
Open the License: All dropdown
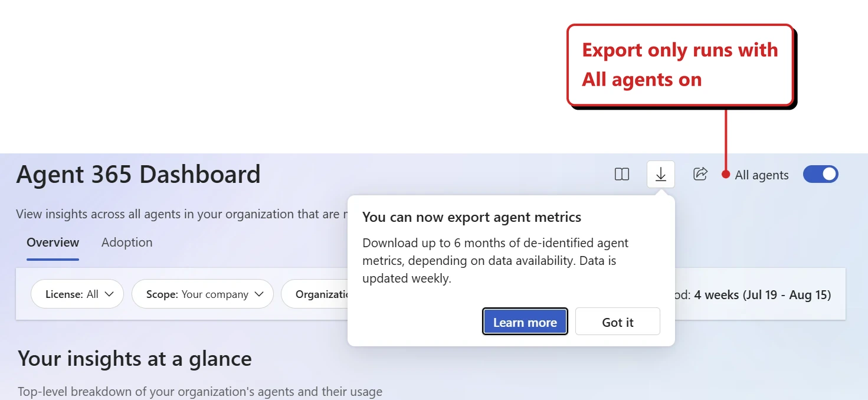[x=77, y=294]
